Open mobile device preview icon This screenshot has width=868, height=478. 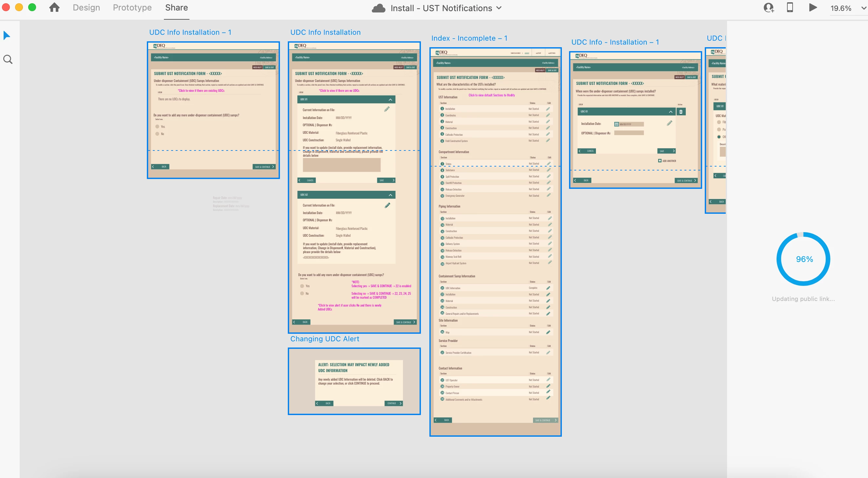[789, 8]
